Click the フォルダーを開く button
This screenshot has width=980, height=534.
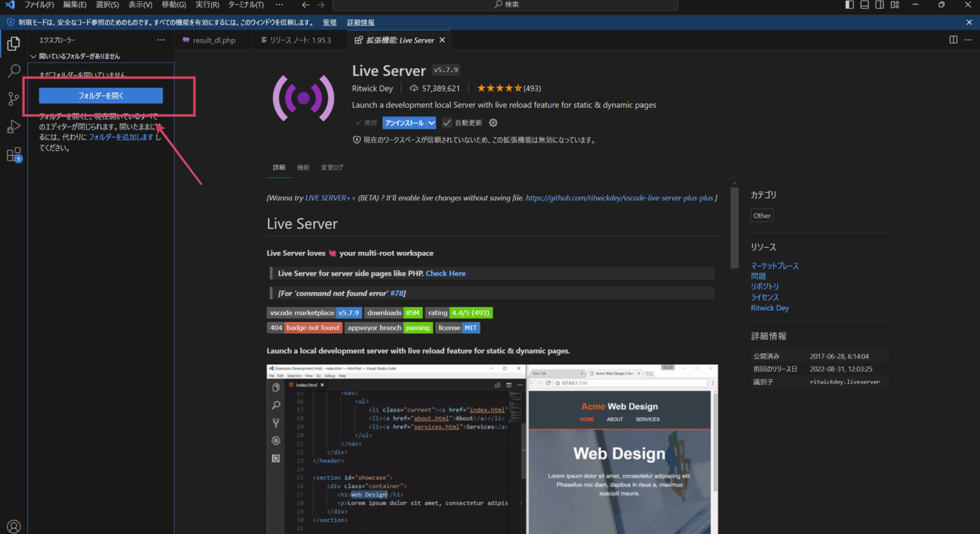coord(101,96)
